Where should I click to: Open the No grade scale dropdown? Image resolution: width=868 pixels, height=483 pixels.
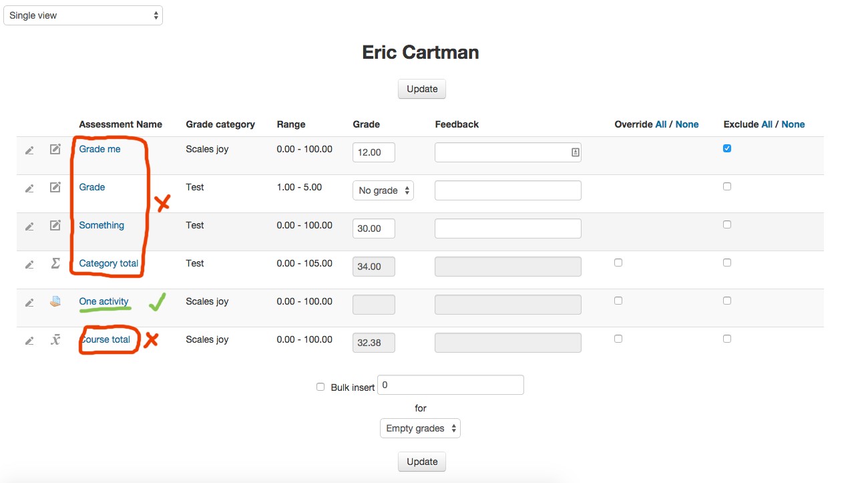point(383,190)
